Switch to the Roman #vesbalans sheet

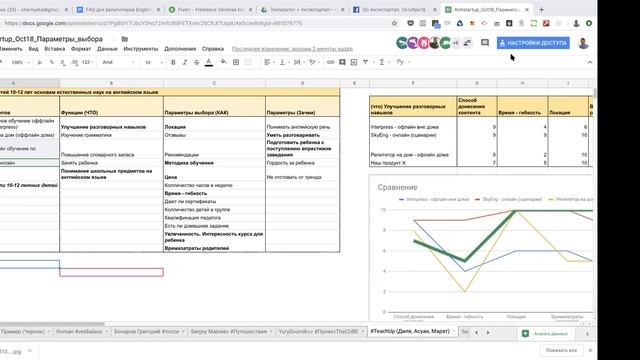tap(79, 331)
